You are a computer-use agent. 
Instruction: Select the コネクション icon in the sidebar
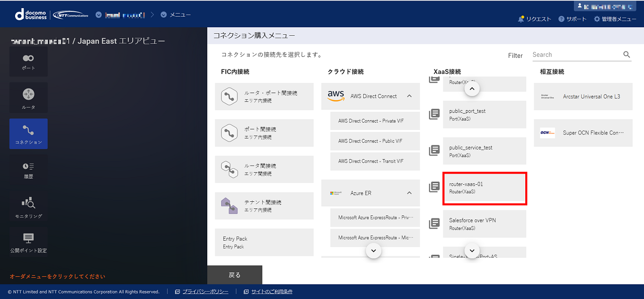(28, 134)
